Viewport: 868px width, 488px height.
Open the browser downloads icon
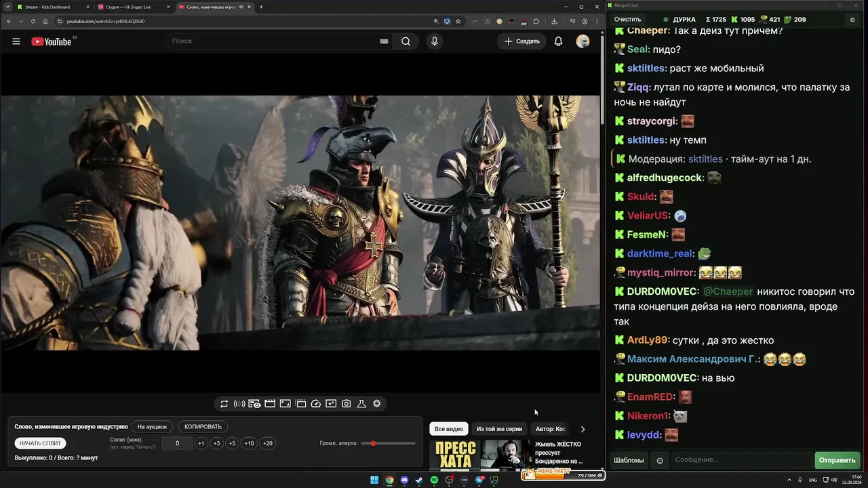554,21
